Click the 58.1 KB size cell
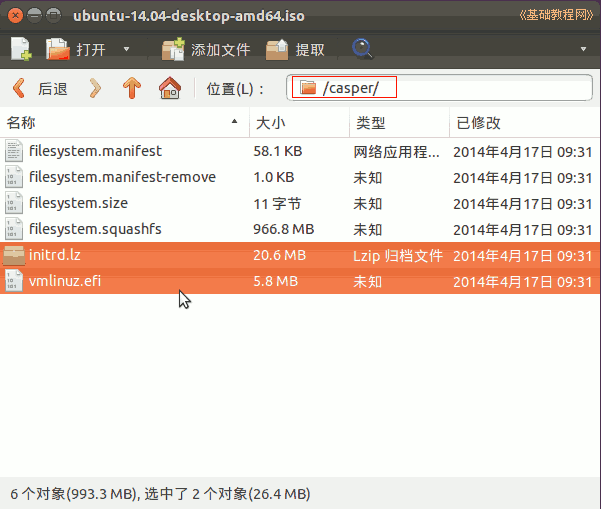 point(278,151)
